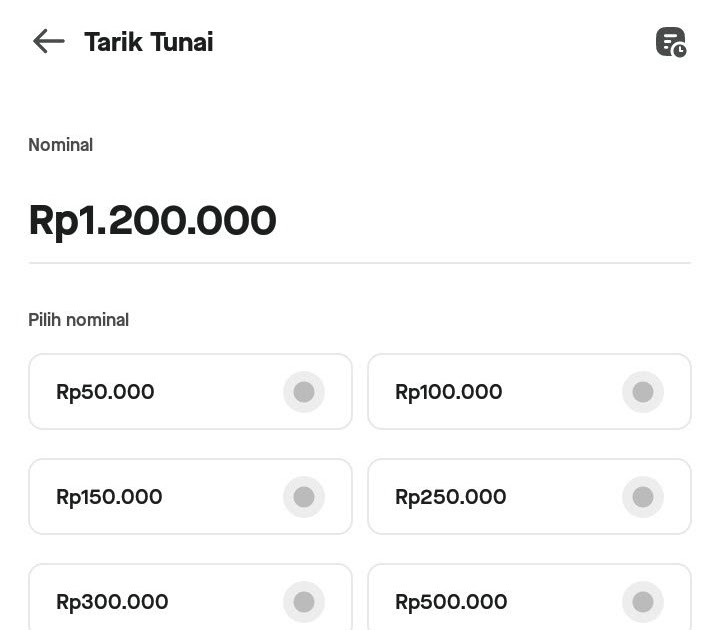Screen dimensions: 720x630
Task: Toggle the Rp300.000 radio button
Action: [x=304, y=602]
